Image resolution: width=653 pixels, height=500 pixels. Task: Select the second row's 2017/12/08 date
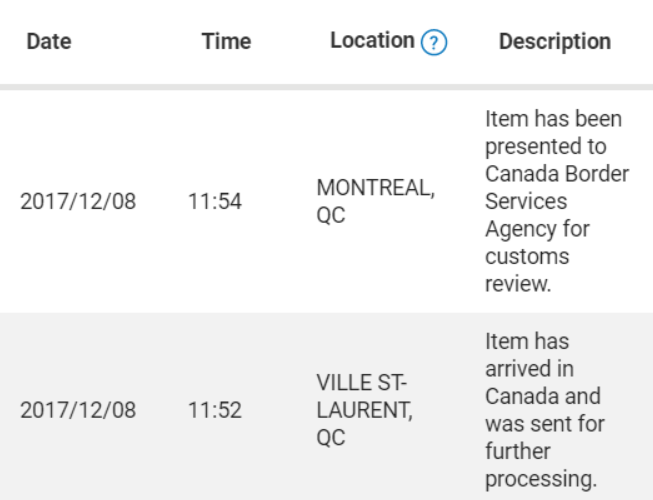click(x=78, y=410)
